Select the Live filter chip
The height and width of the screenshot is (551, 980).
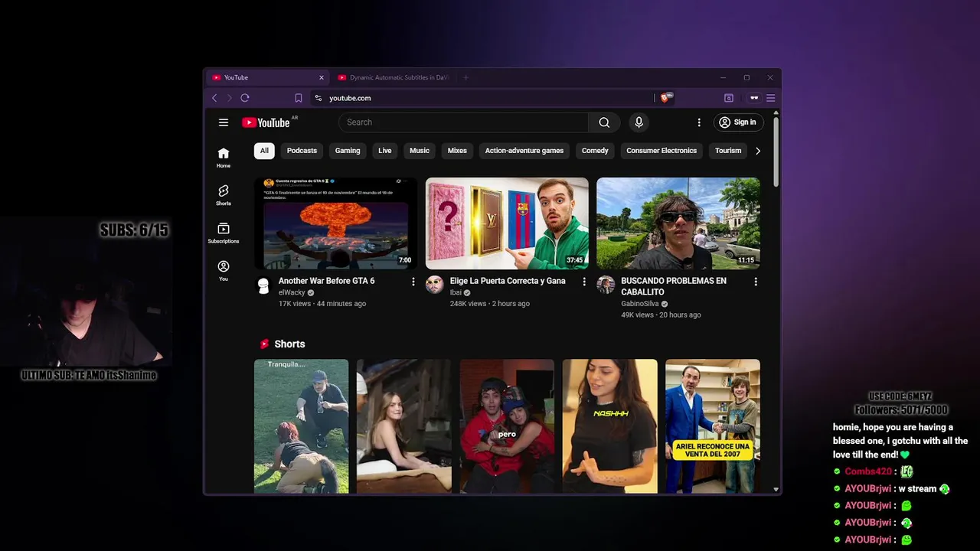pos(385,151)
